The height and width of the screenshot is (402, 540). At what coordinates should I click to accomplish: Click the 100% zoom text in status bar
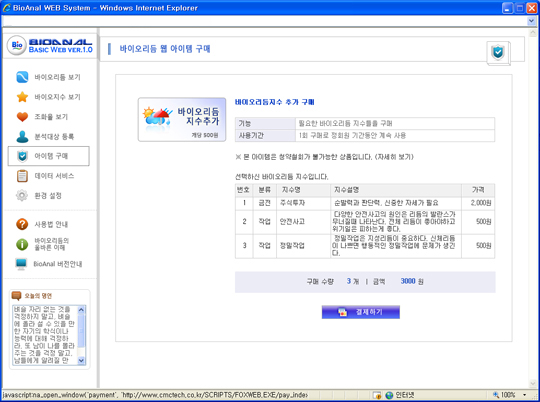tap(508, 395)
